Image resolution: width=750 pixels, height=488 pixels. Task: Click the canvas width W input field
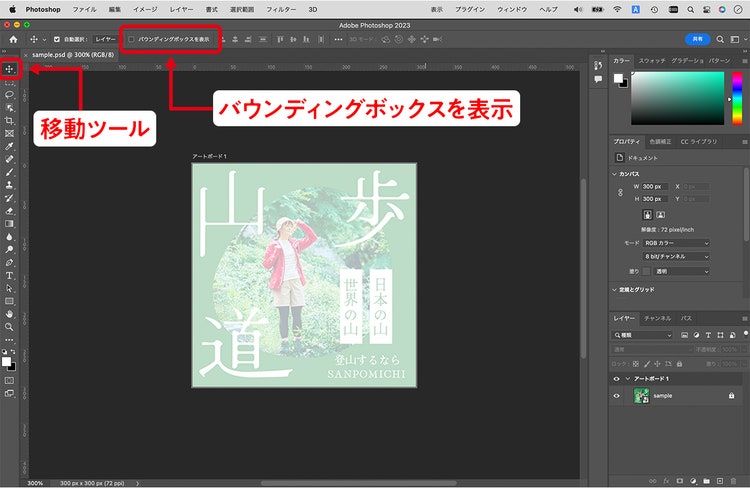(654, 187)
